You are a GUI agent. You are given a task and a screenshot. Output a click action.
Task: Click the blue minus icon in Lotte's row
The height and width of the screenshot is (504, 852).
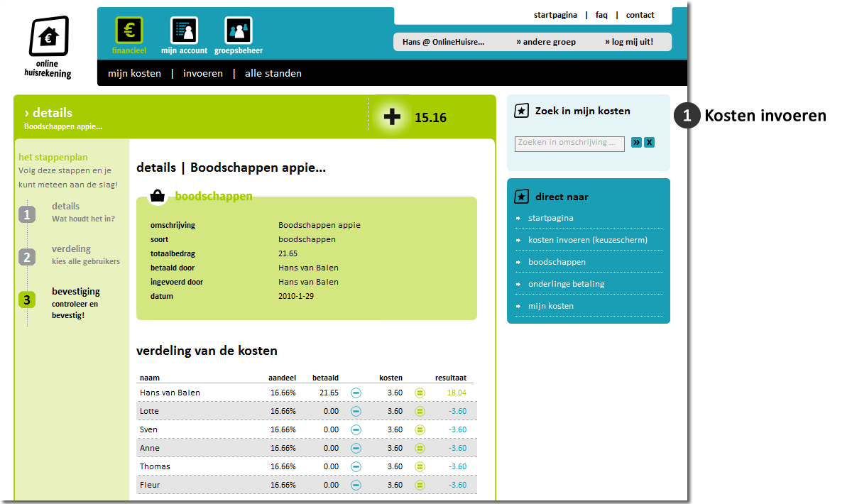pos(356,411)
